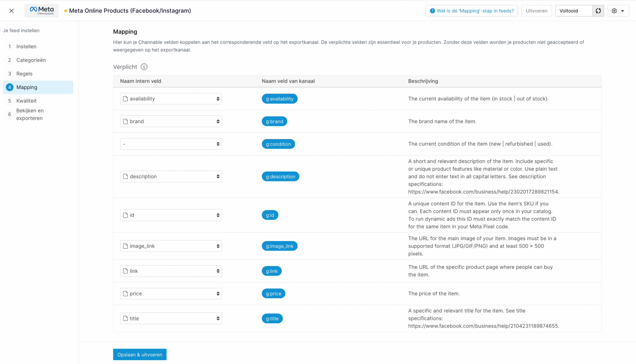Click the g:description channel tag
The image size is (636, 364).
(280, 176)
